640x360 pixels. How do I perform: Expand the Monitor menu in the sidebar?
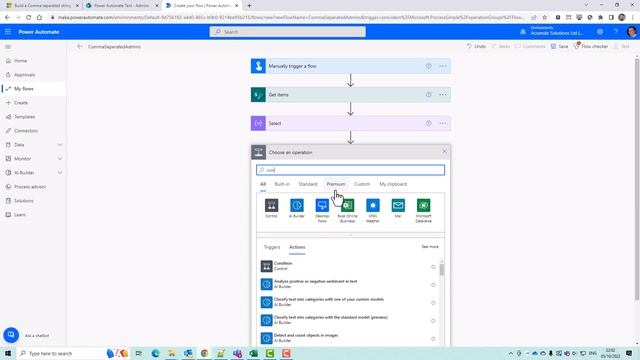point(60,159)
